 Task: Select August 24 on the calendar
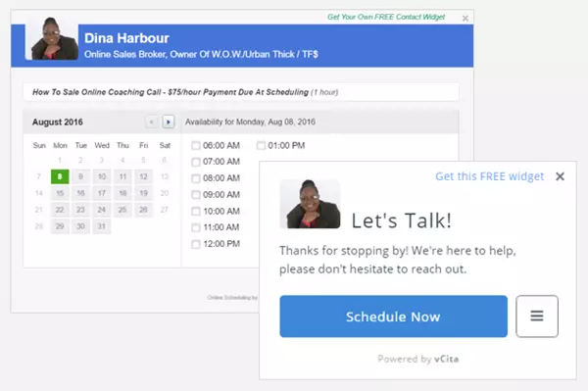point(102,210)
